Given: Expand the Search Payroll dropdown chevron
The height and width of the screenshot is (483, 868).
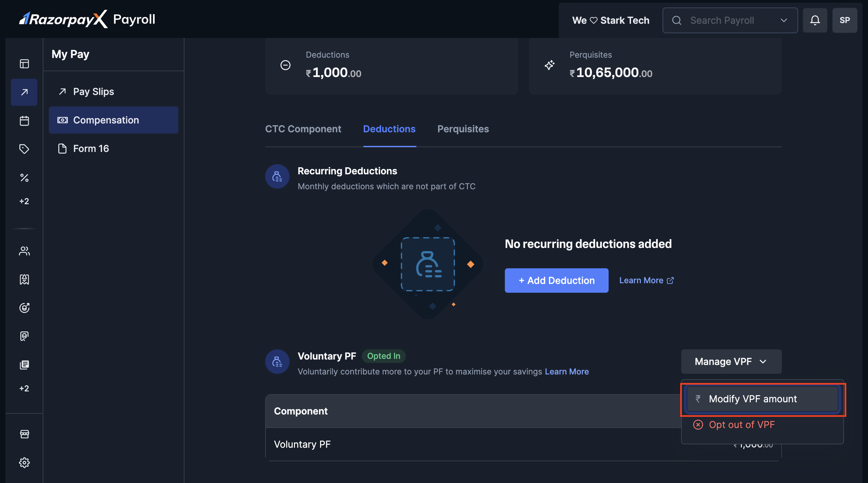Looking at the screenshot, I should [x=784, y=20].
